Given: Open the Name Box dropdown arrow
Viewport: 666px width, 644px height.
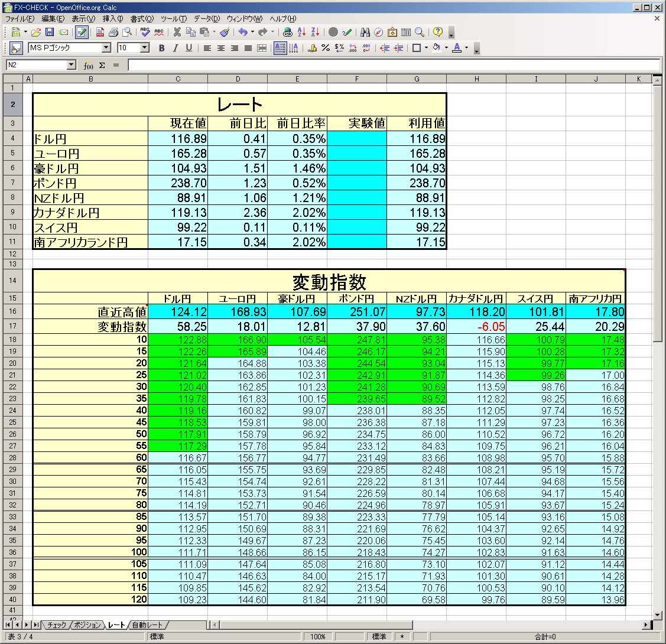Looking at the screenshot, I should point(72,65).
